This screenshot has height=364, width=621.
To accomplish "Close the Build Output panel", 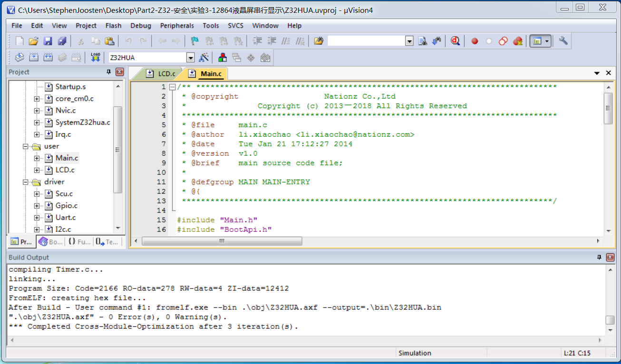I will pos(609,258).
